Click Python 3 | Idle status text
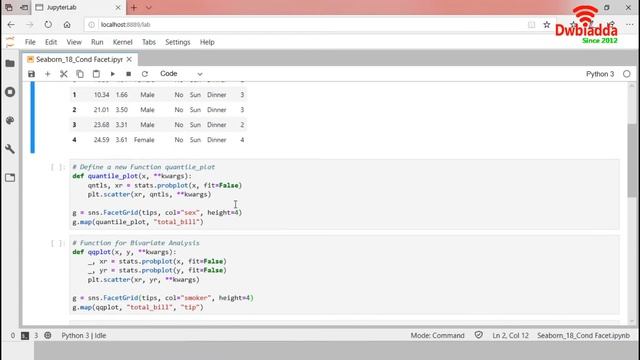This screenshot has width=640, height=360. click(x=84, y=336)
